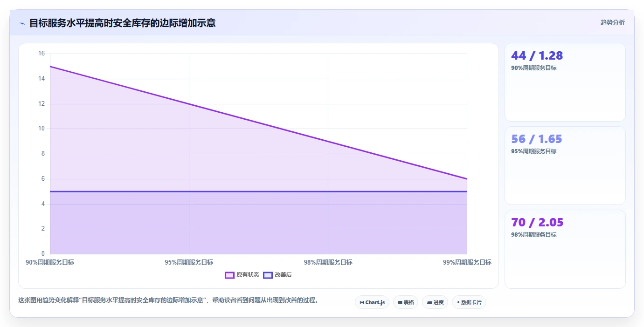Click the 95%周期服务目标 x-axis label
The height and width of the screenshot is (327, 644).
point(189,262)
